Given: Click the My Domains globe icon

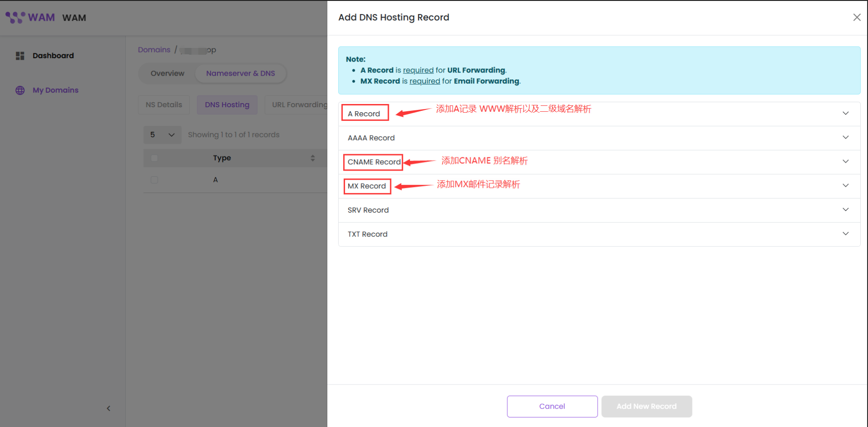Looking at the screenshot, I should 20,90.
